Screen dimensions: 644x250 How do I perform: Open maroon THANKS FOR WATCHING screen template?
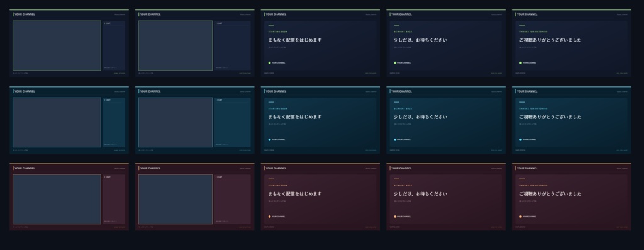click(x=571, y=197)
